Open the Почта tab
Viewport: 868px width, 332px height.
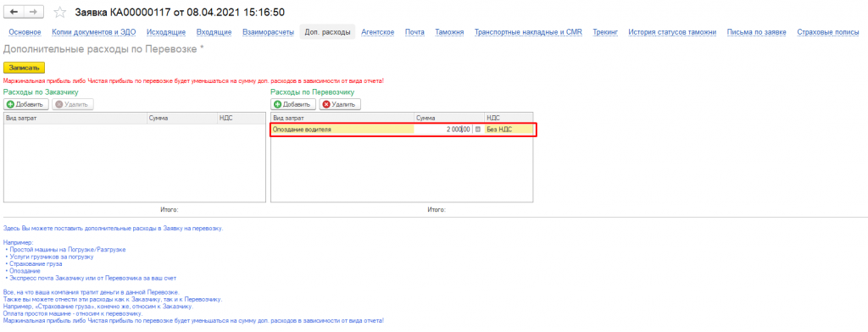tap(415, 32)
